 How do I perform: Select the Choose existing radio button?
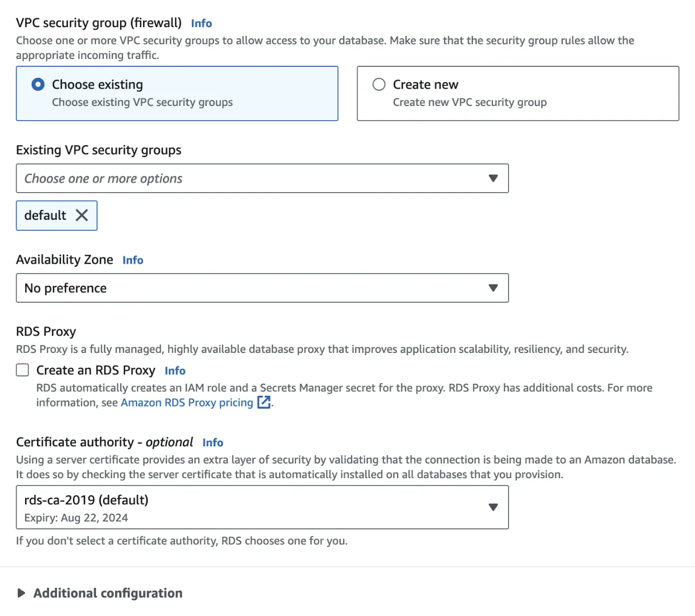coord(37,84)
